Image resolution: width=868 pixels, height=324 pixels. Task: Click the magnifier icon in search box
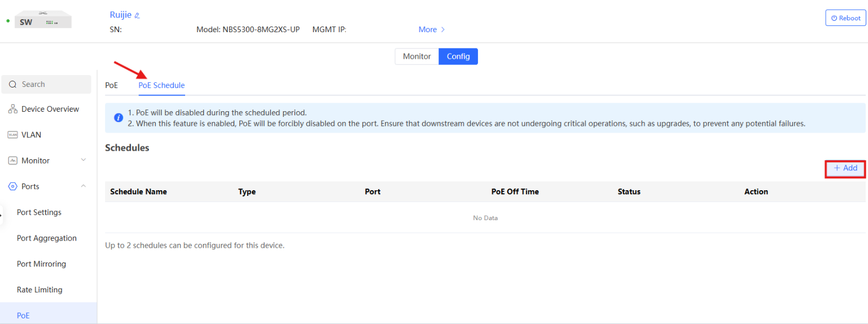pyautogui.click(x=13, y=85)
